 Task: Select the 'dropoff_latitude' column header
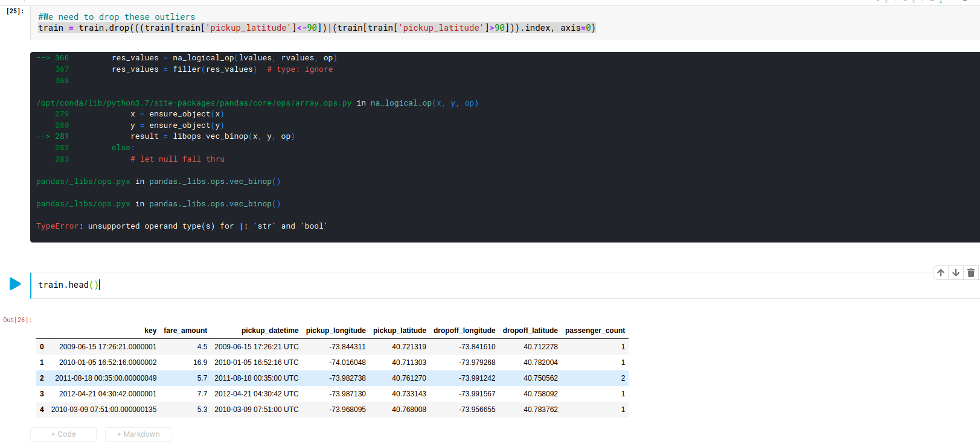[530, 331]
